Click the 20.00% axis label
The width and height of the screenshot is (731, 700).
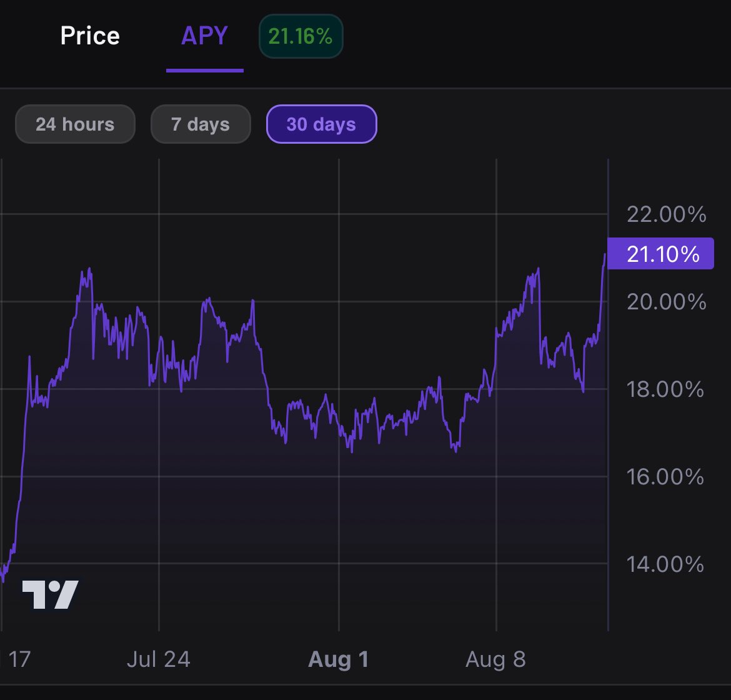666,302
